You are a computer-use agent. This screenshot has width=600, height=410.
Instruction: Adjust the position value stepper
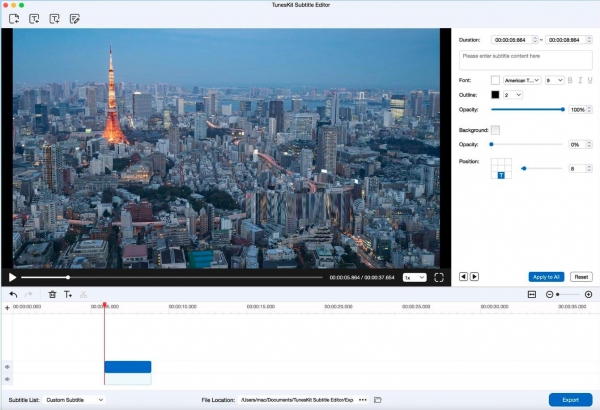[x=589, y=168]
